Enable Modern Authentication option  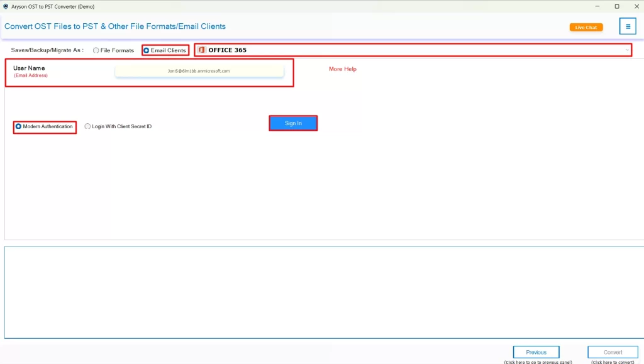coord(18,126)
